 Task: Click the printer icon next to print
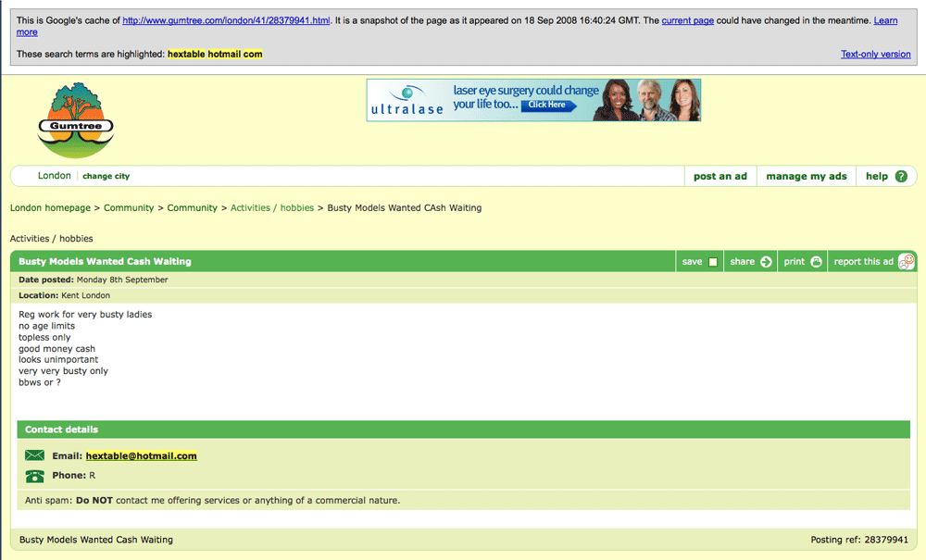pyautogui.click(x=816, y=262)
